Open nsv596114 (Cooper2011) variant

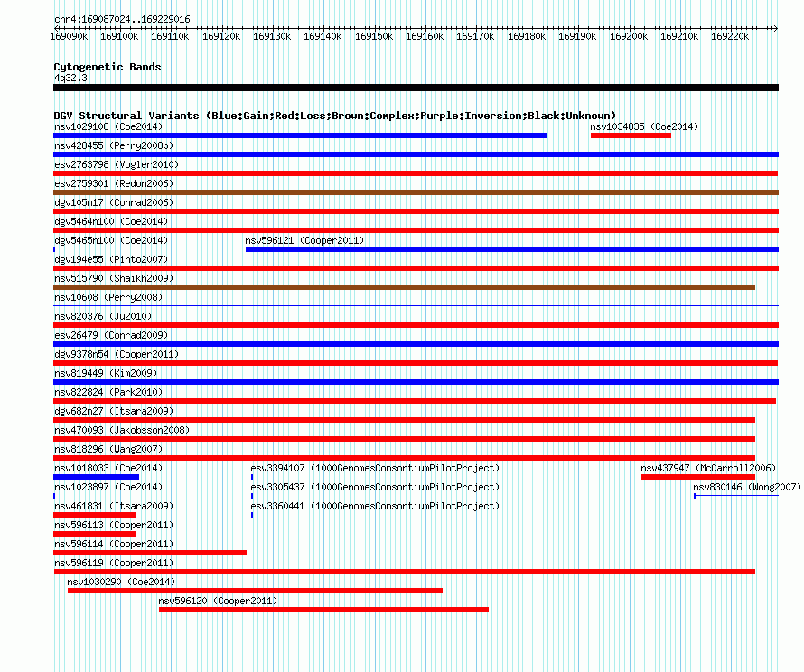114,544
